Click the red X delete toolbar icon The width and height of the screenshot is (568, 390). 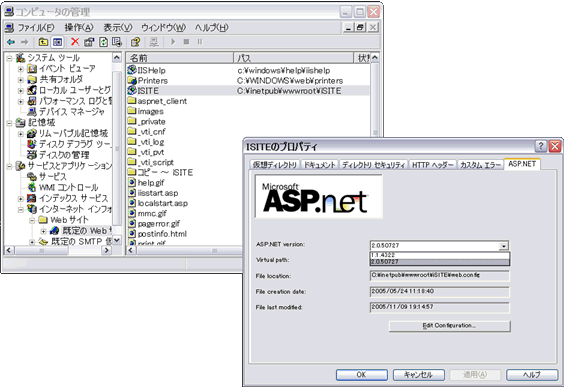pyautogui.click(x=75, y=42)
